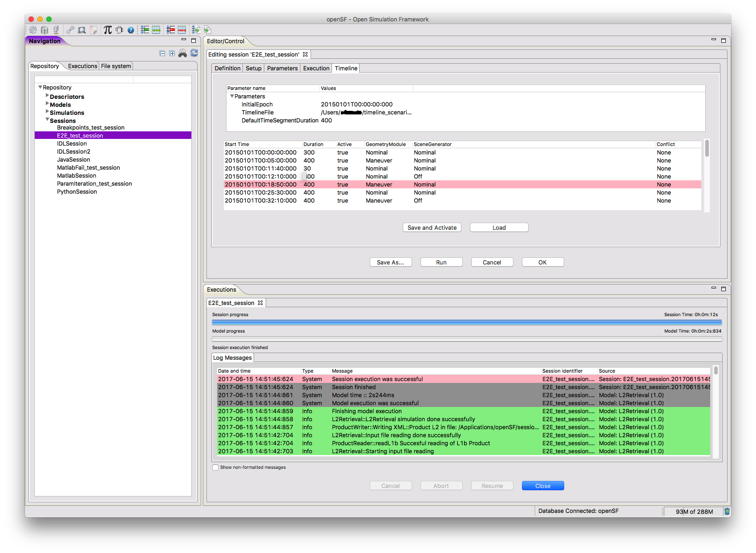Expand the Simulations tree node
756x553 pixels.
point(47,112)
